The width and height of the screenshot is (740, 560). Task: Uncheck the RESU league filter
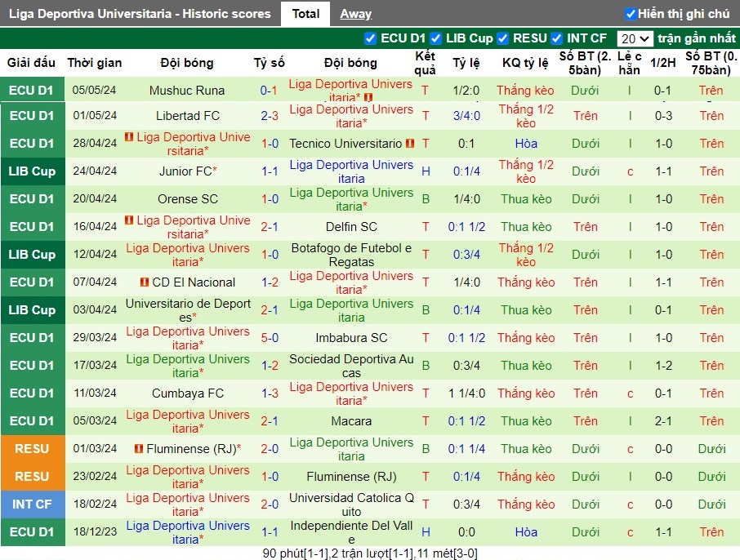click(x=502, y=38)
